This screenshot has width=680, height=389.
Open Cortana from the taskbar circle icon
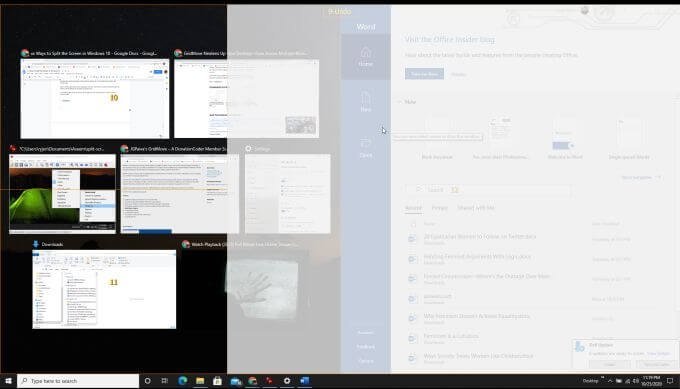[147, 381]
